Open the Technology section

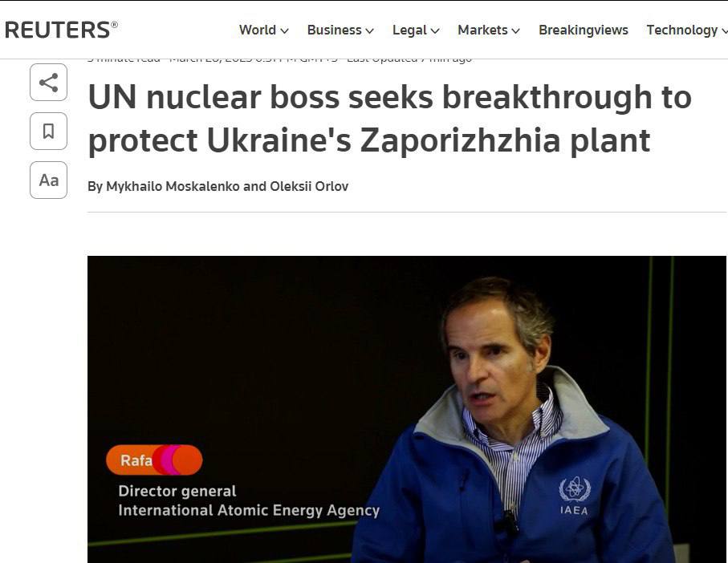coord(682,30)
